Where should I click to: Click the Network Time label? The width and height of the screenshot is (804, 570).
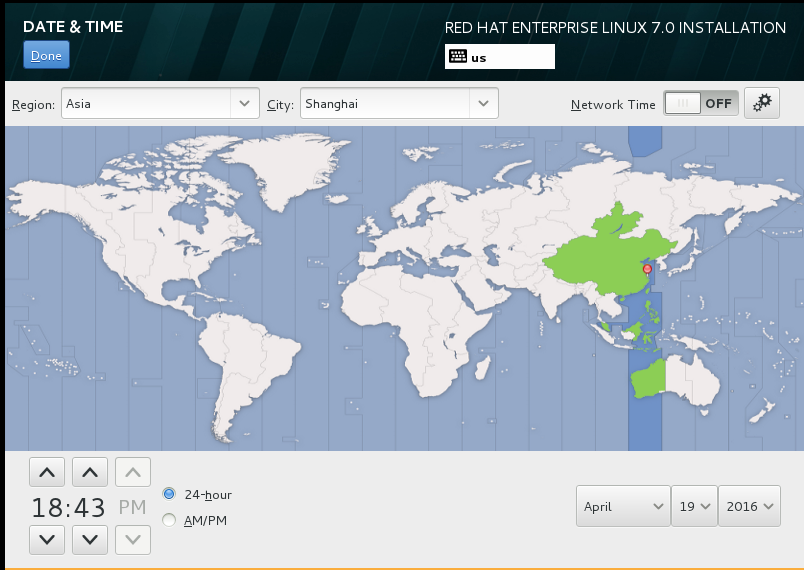point(613,104)
